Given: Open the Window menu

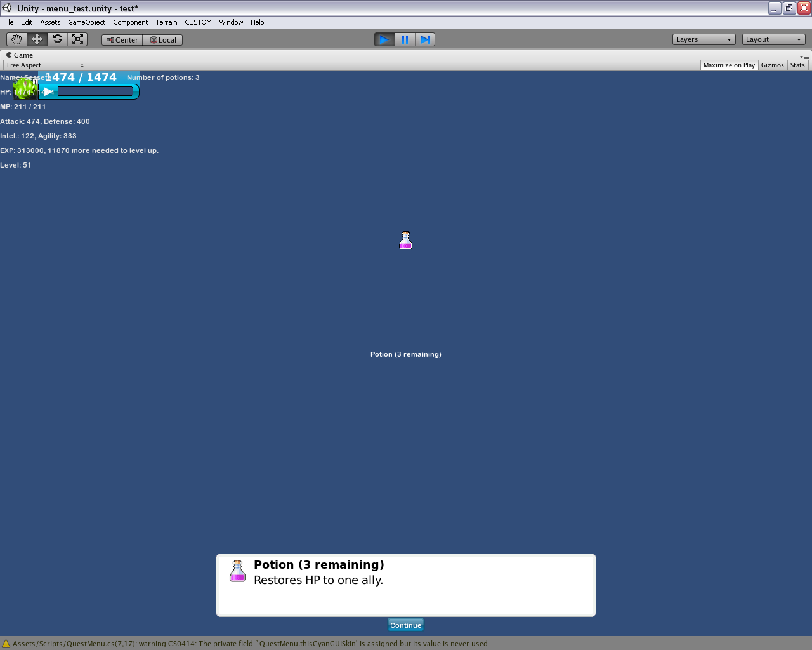Looking at the screenshot, I should (232, 22).
